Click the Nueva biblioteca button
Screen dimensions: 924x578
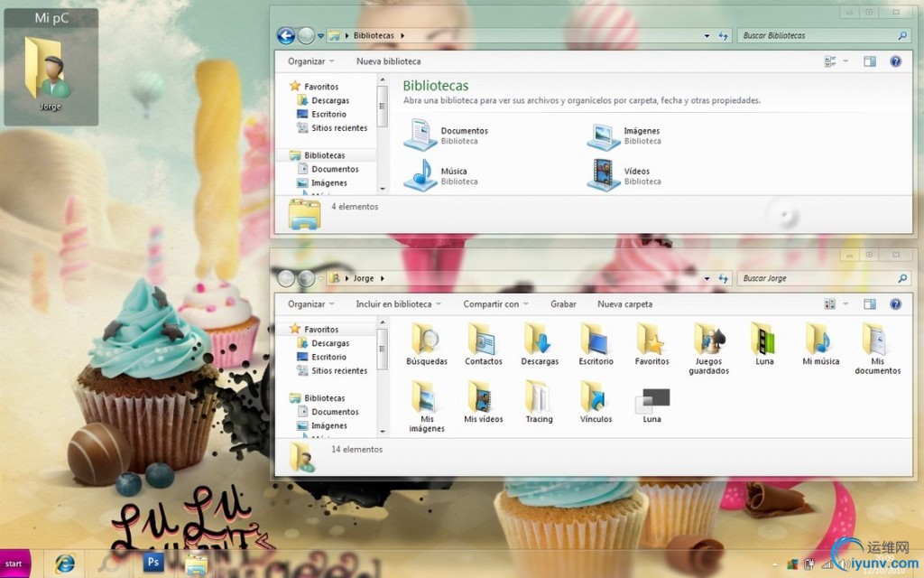click(x=388, y=61)
